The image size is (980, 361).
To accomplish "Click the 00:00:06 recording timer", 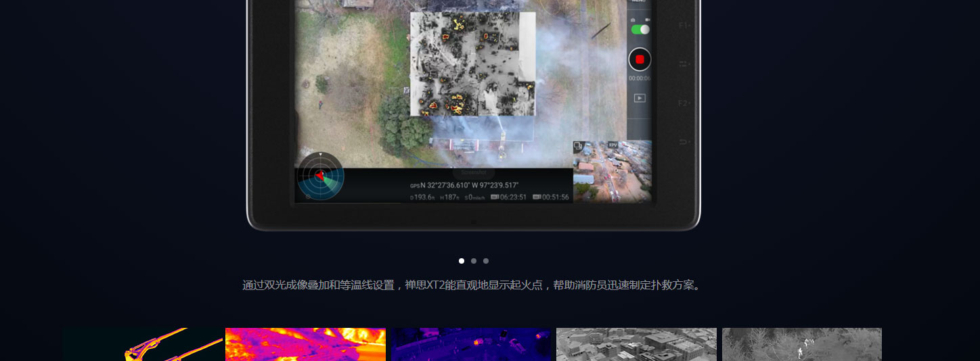I will coord(640,78).
